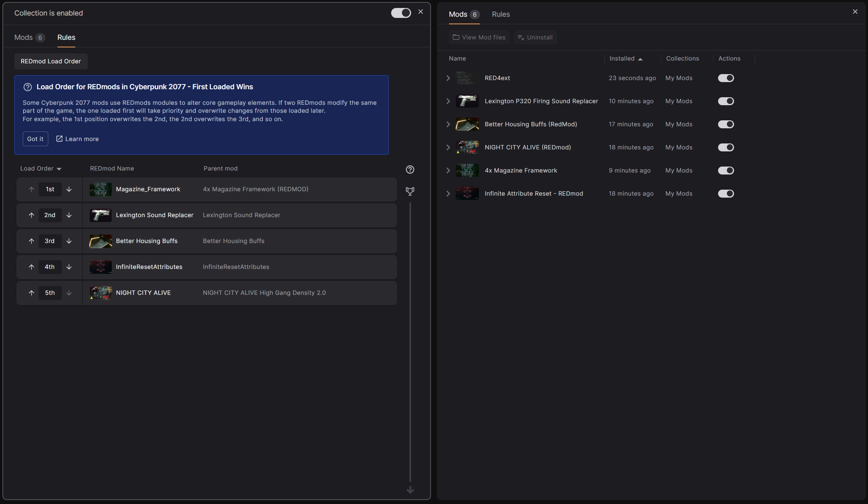Click the Parent mod column header
Screen dimensions: 868x504
pos(220,169)
